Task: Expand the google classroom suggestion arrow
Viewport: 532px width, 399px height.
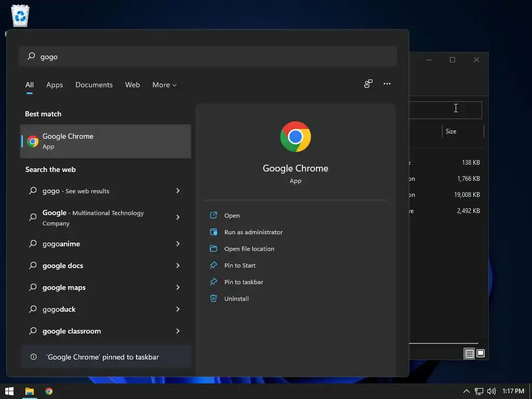Action: click(178, 331)
